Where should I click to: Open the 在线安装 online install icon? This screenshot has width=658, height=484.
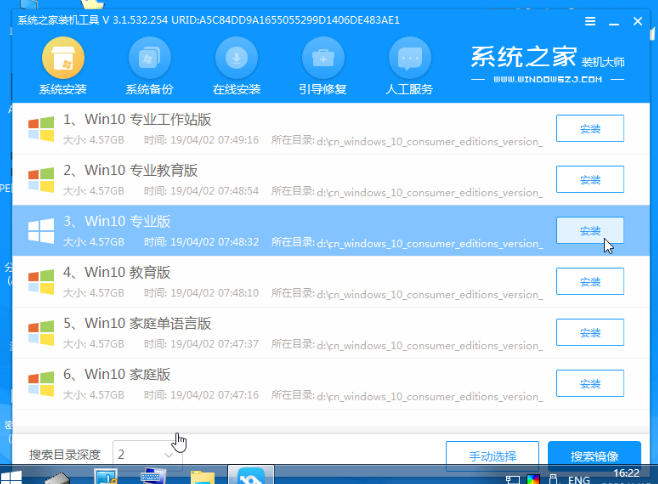click(x=237, y=58)
